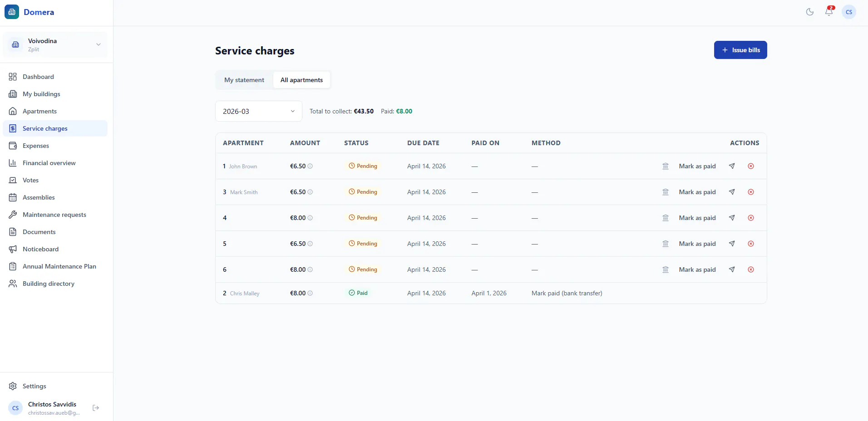This screenshot has height=421, width=868.
Task: Click the Maintenance requests wrench icon
Action: click(x=13, y=215)
